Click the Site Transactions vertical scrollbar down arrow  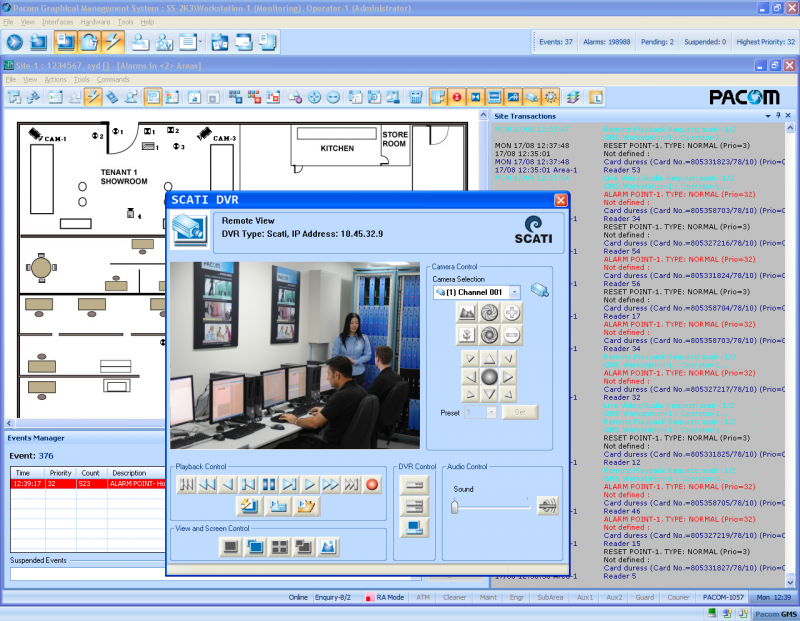[x=790, y=581]
